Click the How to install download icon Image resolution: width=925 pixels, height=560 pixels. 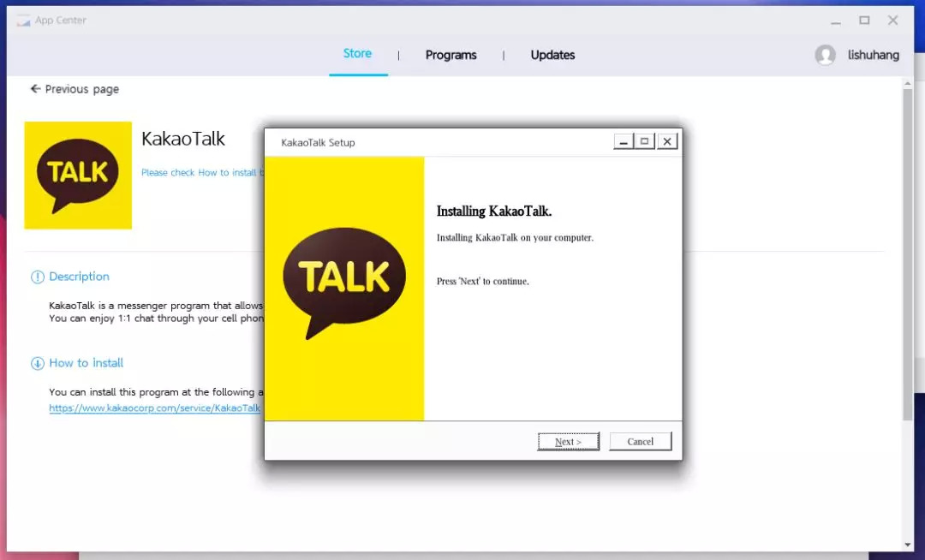(38, 363)
